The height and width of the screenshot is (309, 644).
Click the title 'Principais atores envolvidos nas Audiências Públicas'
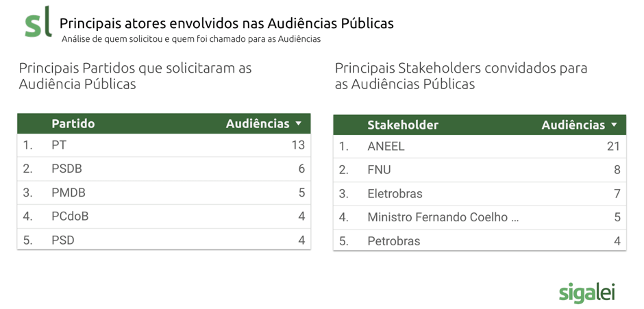click(x=226, y=23)
